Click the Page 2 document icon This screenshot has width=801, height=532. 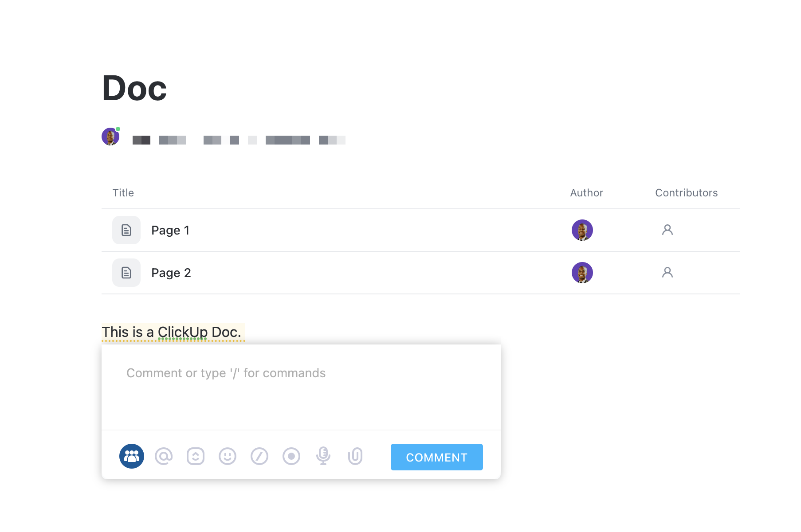tap(126, 273)
